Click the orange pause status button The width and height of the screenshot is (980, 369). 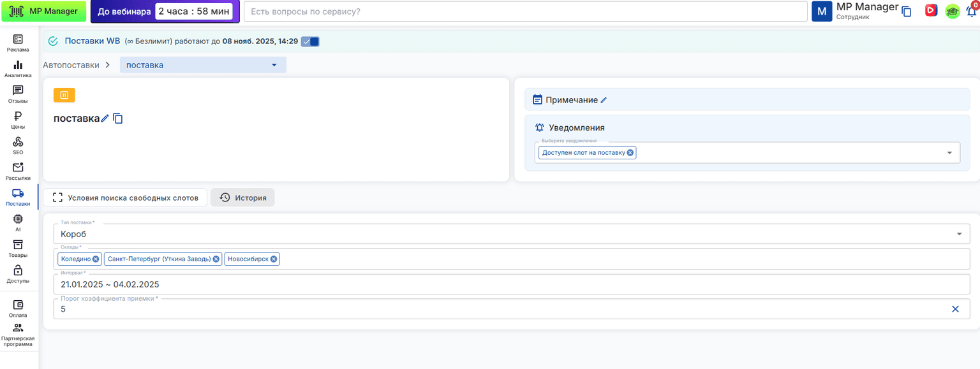(x=64, y=95)
